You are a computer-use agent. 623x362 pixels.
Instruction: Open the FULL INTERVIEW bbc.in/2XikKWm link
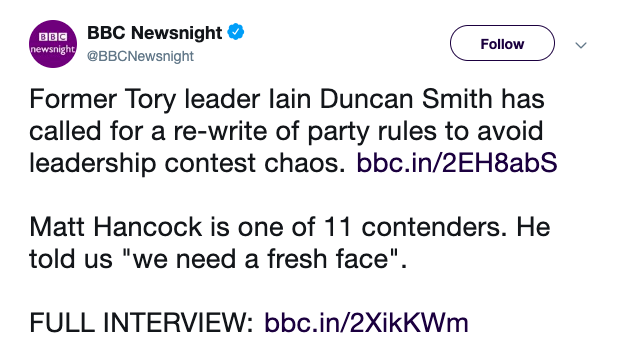(366, 322)
